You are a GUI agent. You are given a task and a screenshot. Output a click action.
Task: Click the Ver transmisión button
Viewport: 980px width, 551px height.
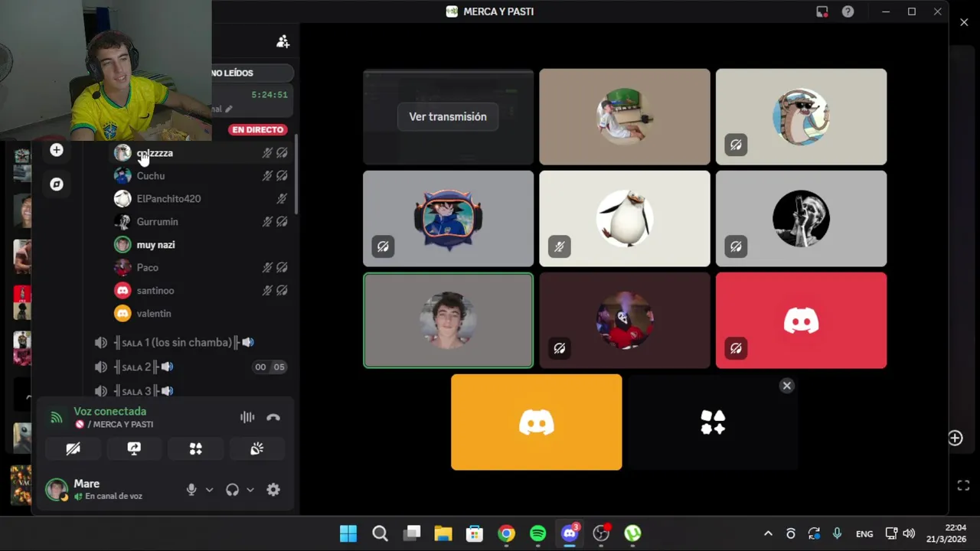448,117
